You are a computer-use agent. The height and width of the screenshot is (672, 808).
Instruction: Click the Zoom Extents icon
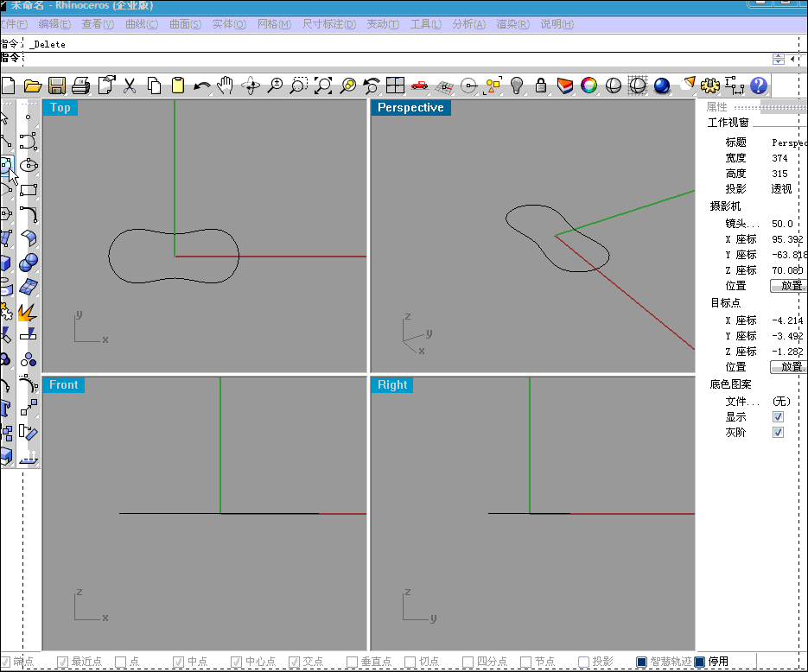point(323,86)
